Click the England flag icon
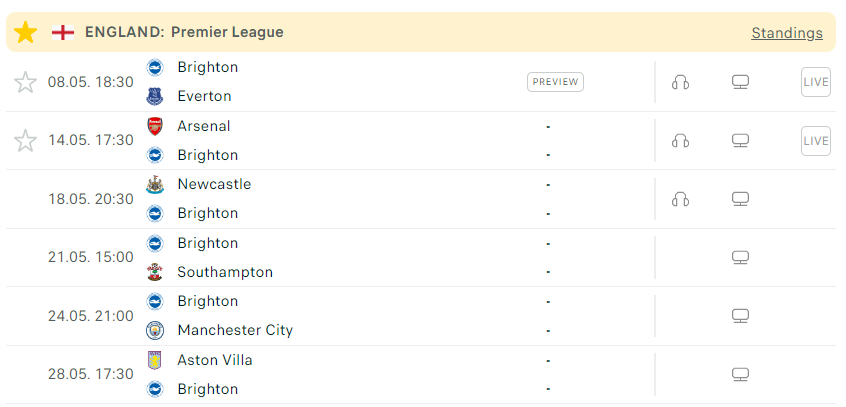Image resolution: width=846 pixels, height=407 pixels. (x=63, y=32)
